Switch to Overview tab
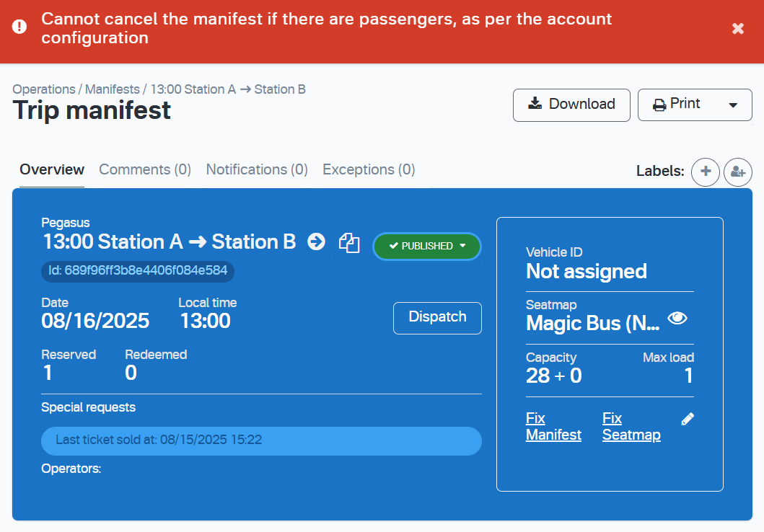Image resolution: width=764 pixels, height=532 pixels. click(52, 169)
